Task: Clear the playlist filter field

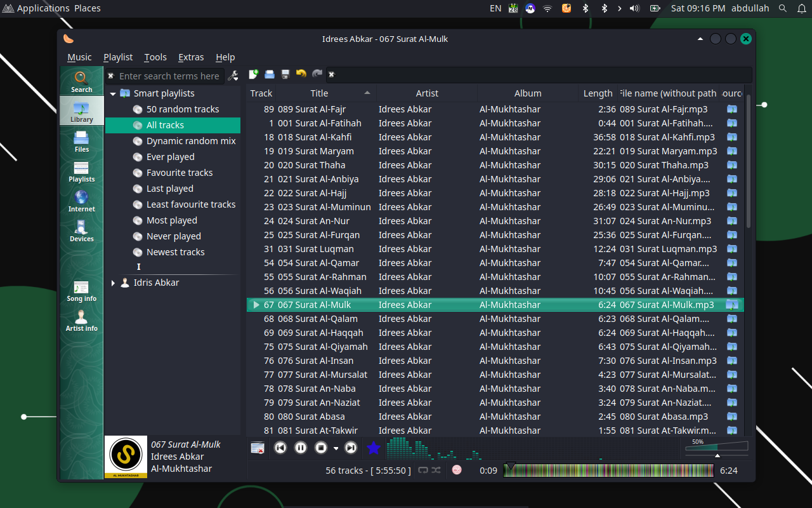Action: click(x=331, y=75)
